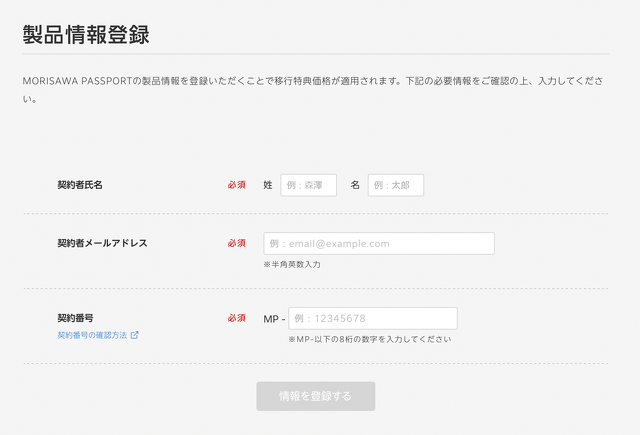The width and height of the screenshot is (640, 435).
Task: Click the 姓 label before the first input
Action: point(268,185)
